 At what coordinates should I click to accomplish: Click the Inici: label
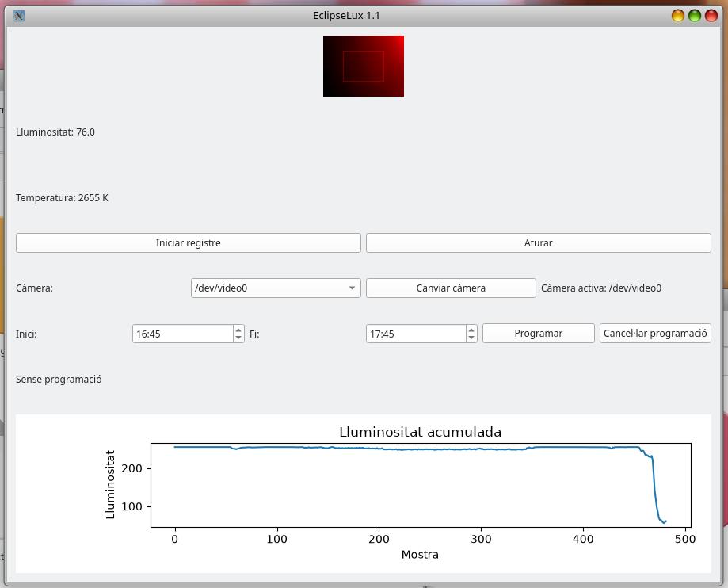(26, 334)
